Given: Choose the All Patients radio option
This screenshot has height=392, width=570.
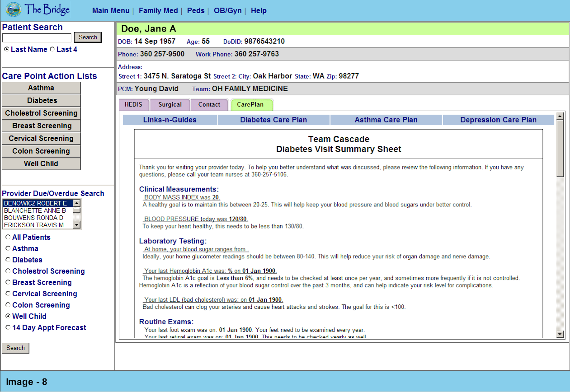Looking at the screenshot, I should point(8,237).
